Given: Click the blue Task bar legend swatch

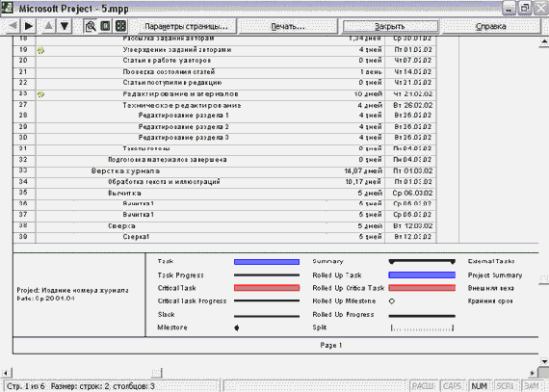Looking at the screenshot, I should tap(267, 262).
